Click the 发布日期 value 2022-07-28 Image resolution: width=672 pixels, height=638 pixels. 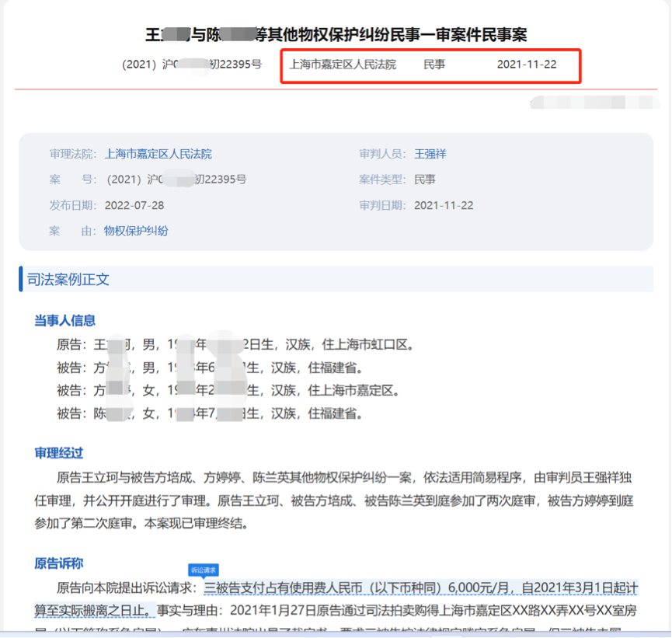(x=134, y=205)
